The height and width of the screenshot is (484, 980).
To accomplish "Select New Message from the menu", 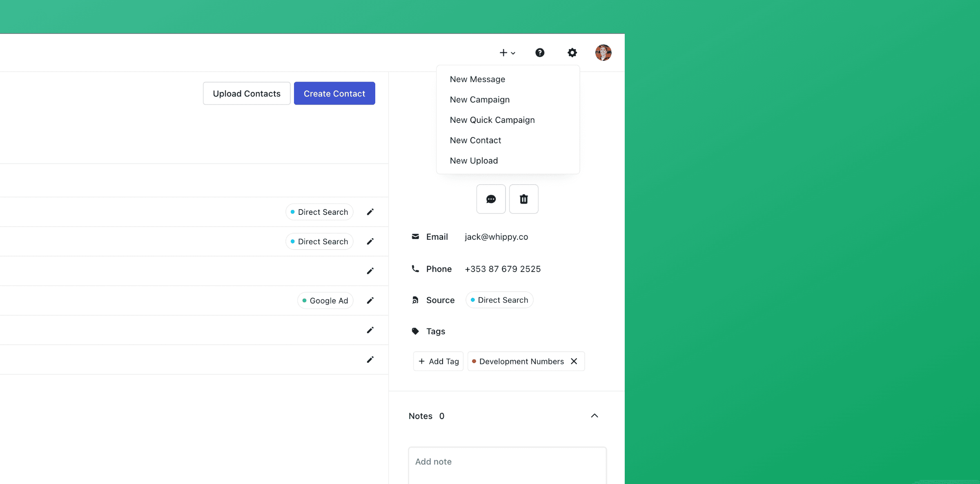I will (x=477, y=79).
